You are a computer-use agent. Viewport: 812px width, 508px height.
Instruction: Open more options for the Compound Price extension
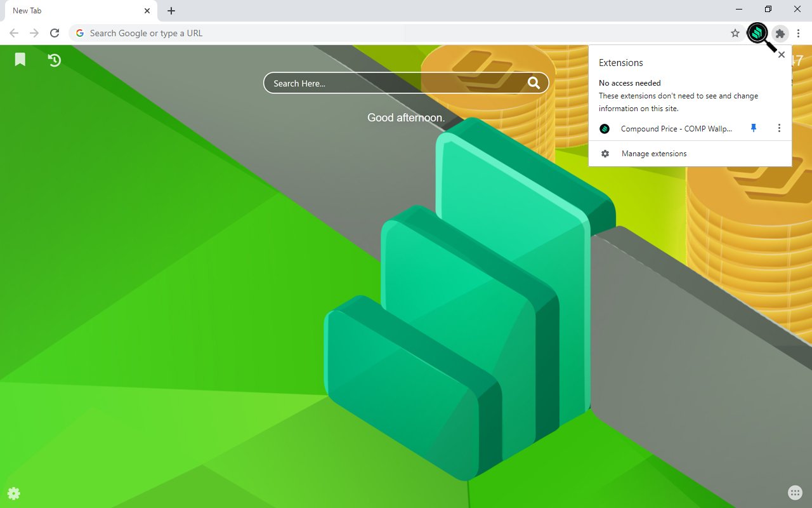coord(779,128)
